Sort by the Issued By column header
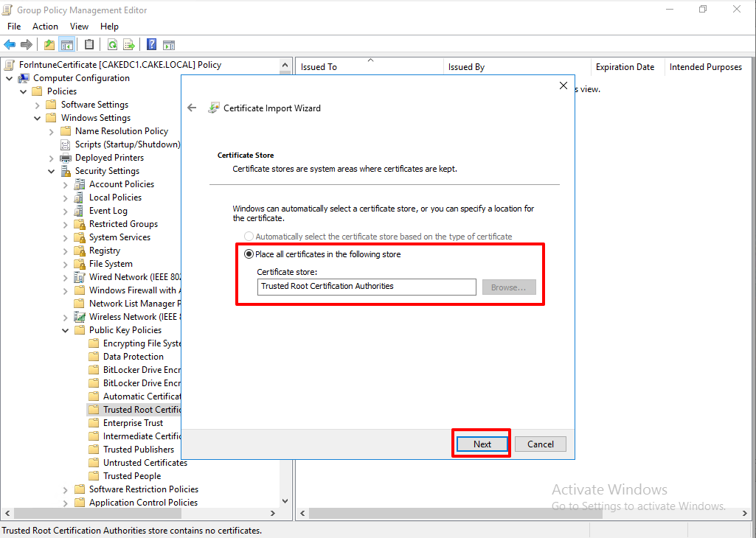This screenshot has height=538, width=756. tap(517, 67)
